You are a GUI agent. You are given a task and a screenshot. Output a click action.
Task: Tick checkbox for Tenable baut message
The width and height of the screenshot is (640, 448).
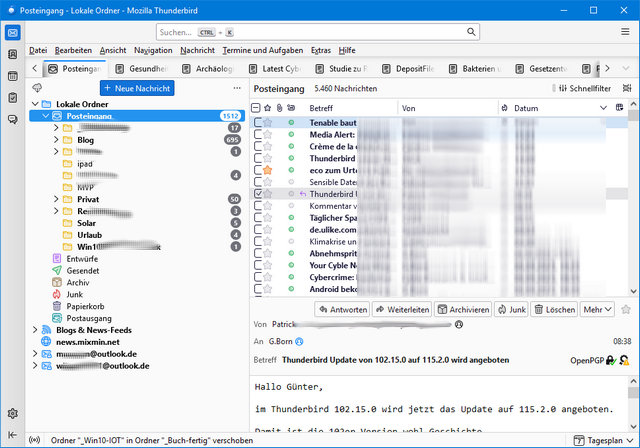pos(258,122)
